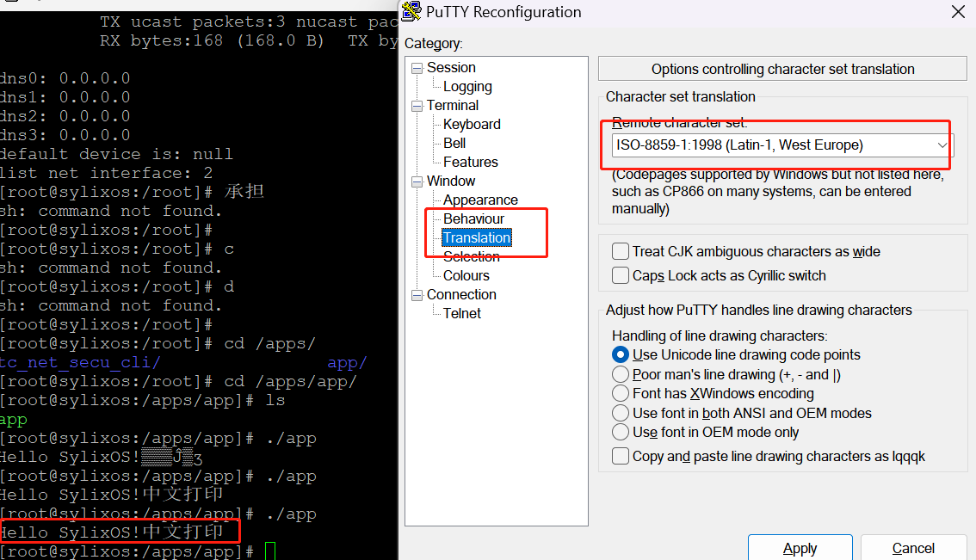976x560 pixels.
Task: Select the Translation category
Action: click(477, 237)
